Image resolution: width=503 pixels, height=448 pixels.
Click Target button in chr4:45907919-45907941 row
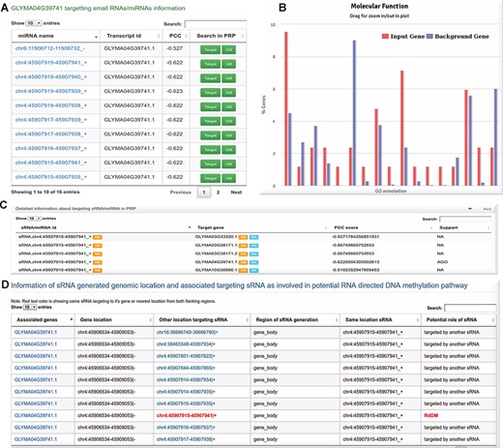coord(210,64)
